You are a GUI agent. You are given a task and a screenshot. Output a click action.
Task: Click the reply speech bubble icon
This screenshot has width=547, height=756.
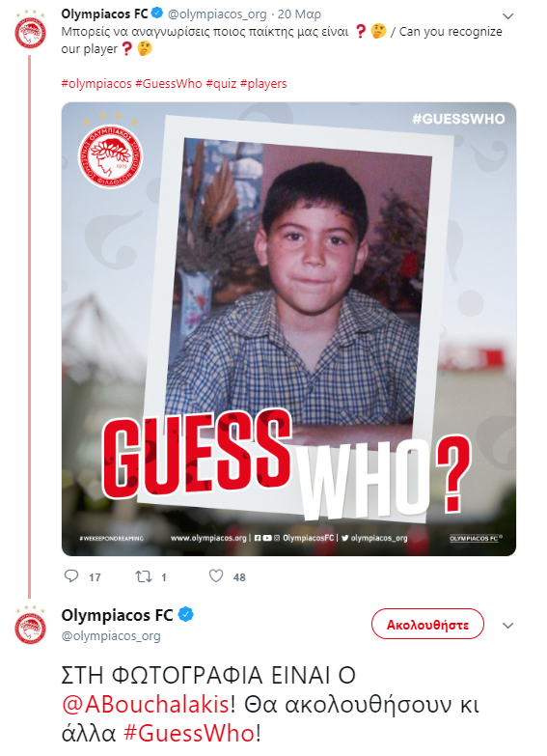click(x=71, y=575)
